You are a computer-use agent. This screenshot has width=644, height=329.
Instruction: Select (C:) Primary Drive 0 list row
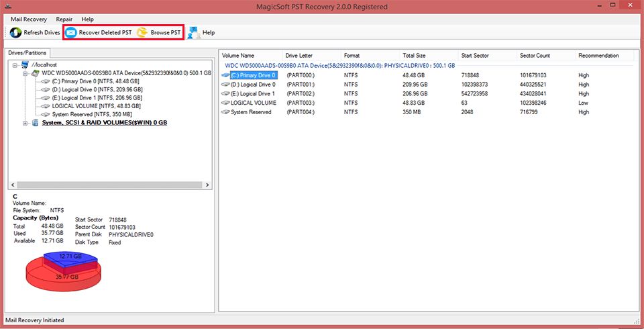tap(253, 75)
